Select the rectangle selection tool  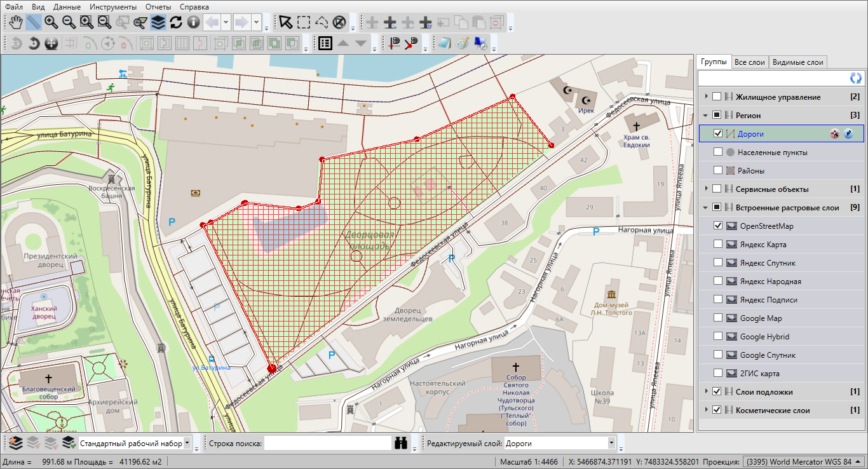pos(304,22)
